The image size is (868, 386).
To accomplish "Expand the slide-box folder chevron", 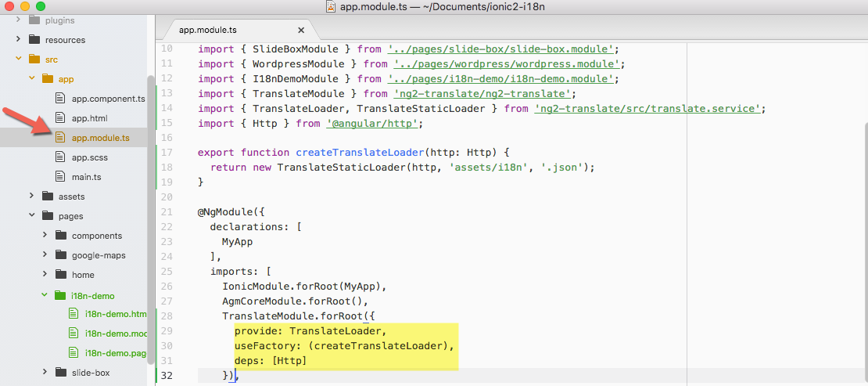I will tap(45, 372).
